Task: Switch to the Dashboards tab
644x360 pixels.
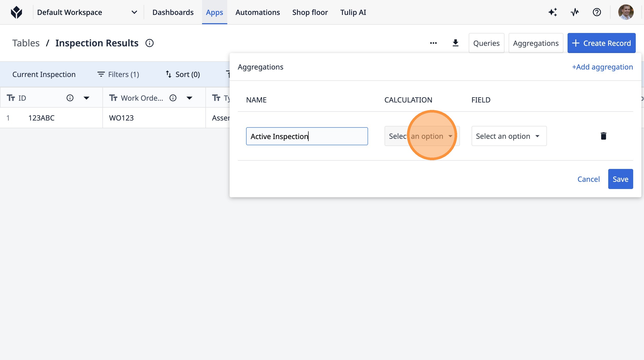Action: point(173,12)
